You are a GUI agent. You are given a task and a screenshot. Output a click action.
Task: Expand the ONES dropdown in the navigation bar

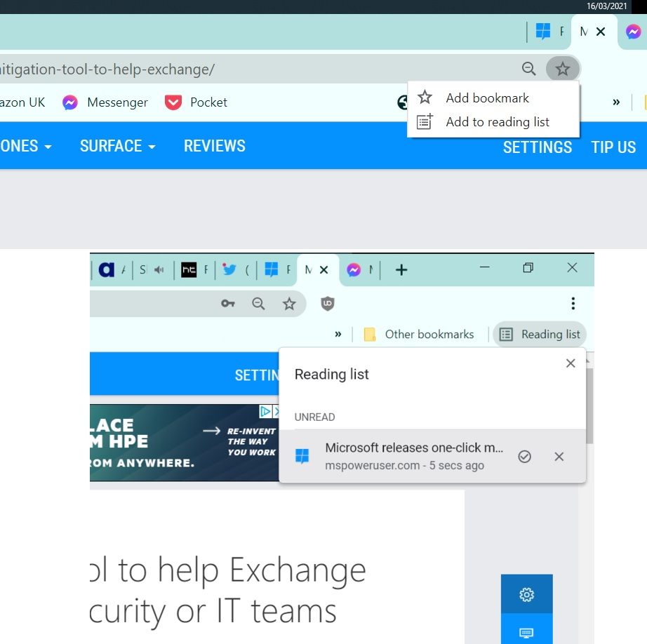click(x=26, y=146)
